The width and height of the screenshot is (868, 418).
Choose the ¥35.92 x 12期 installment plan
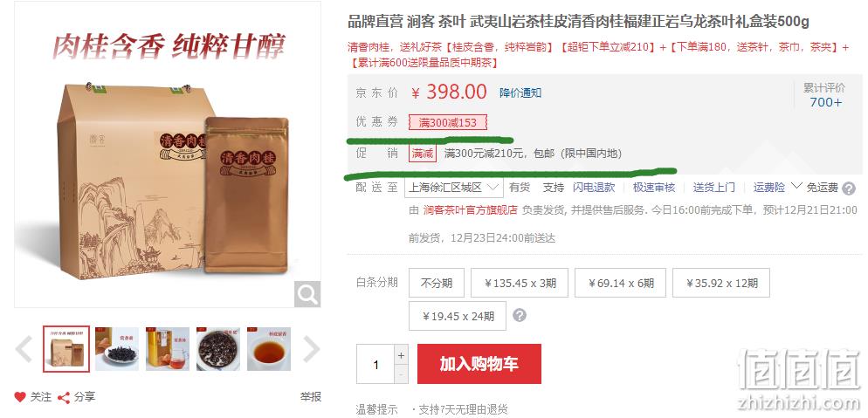coord(720,283)
